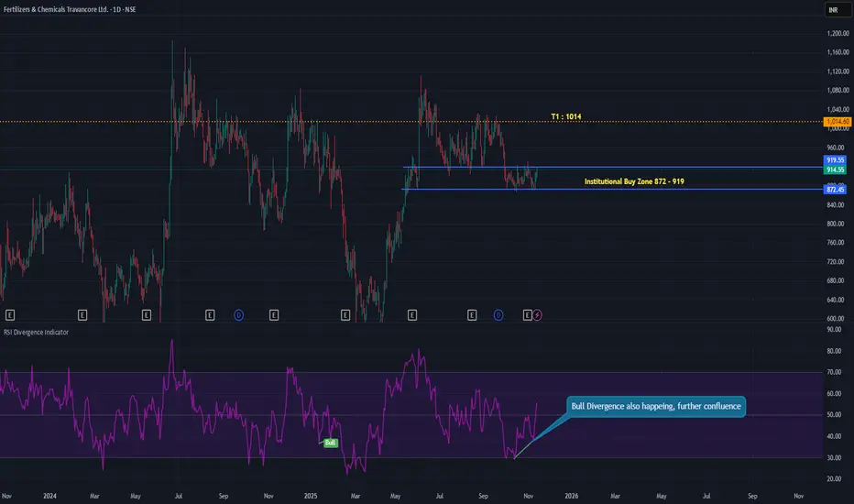The height and width of the screenshot is (504, 854).
Task: Click the pink lightning event icon
Action: pyautogui.click(x=538, y=315)
